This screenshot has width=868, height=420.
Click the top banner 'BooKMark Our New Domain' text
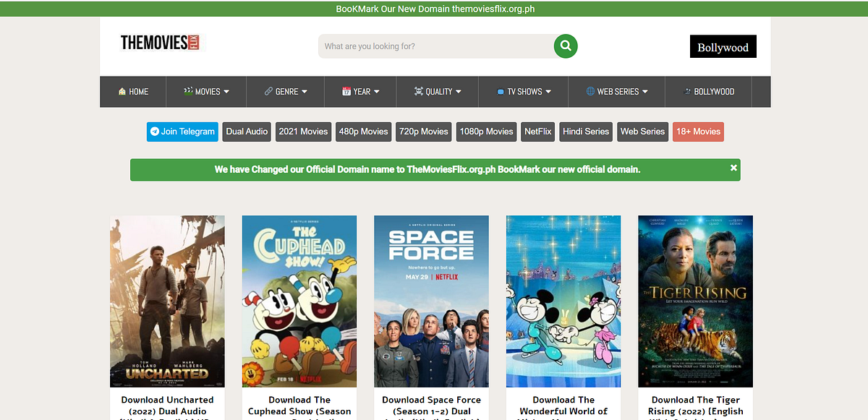435,9
